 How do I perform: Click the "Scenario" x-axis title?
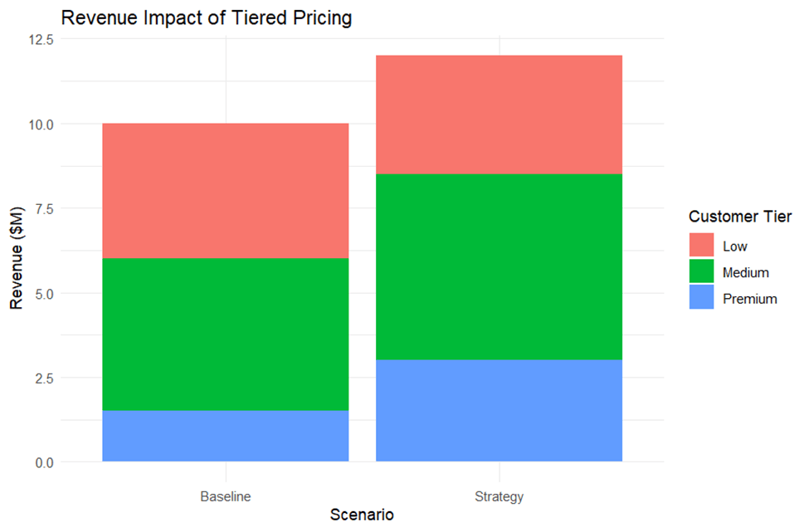pos(362,515)
